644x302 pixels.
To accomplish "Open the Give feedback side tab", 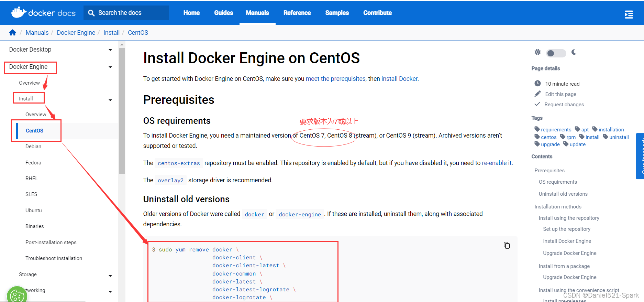I will [x=640, y=156].
